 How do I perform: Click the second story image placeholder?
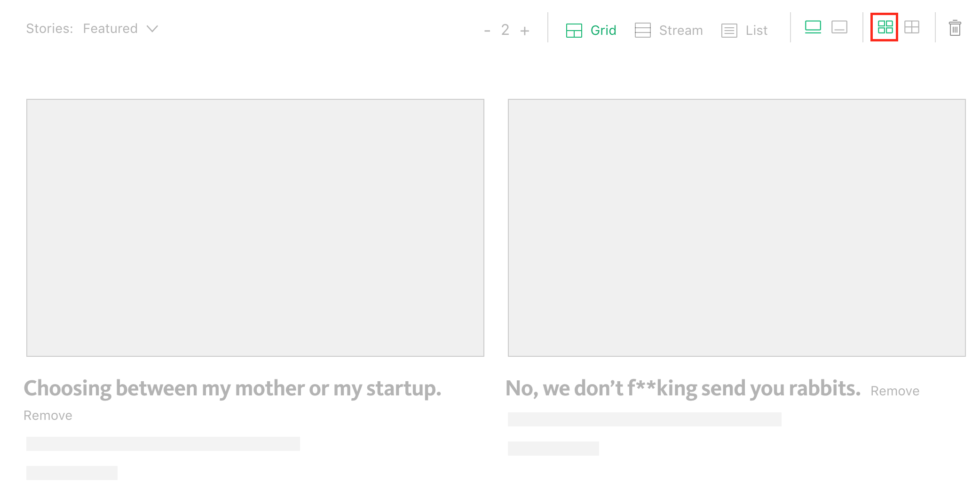point(737,228)
